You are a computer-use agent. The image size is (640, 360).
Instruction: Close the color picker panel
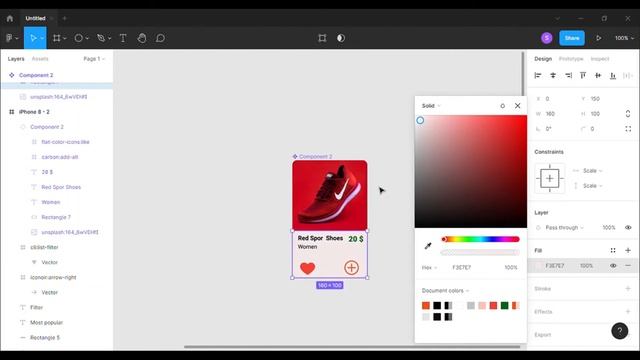(518, 106)
